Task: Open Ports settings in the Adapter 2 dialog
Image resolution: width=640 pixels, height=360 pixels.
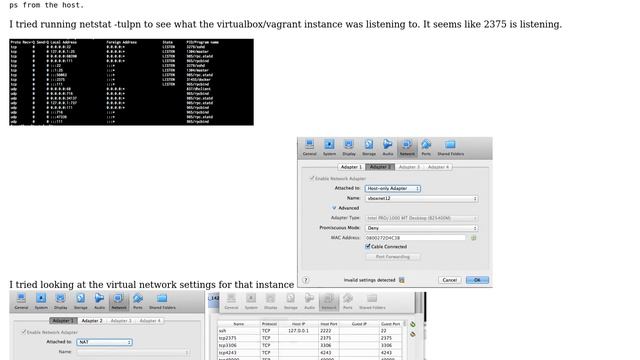Action: click(x=426, y=147)
